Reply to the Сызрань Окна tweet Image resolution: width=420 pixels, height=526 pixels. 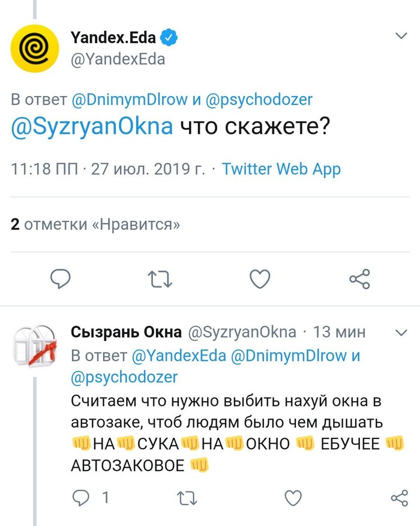click(80, 497)
